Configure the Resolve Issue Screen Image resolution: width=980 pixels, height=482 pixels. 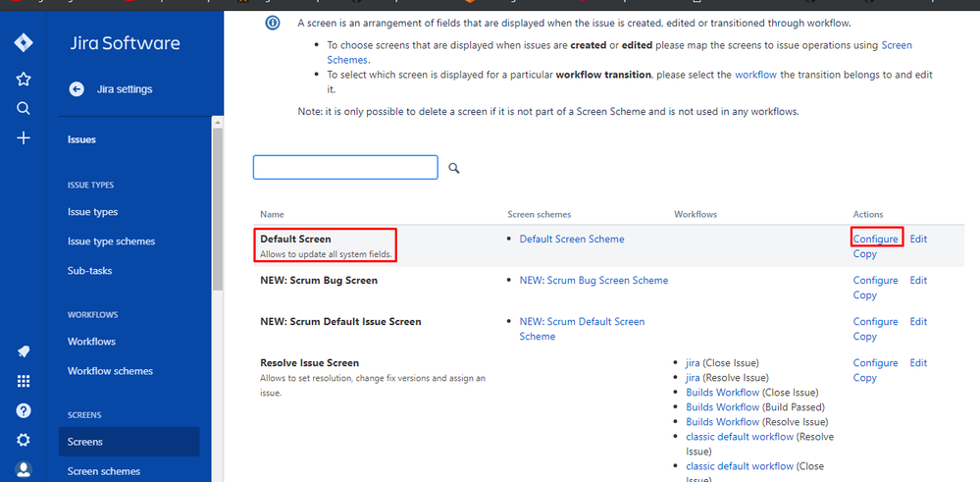[876, 362]
